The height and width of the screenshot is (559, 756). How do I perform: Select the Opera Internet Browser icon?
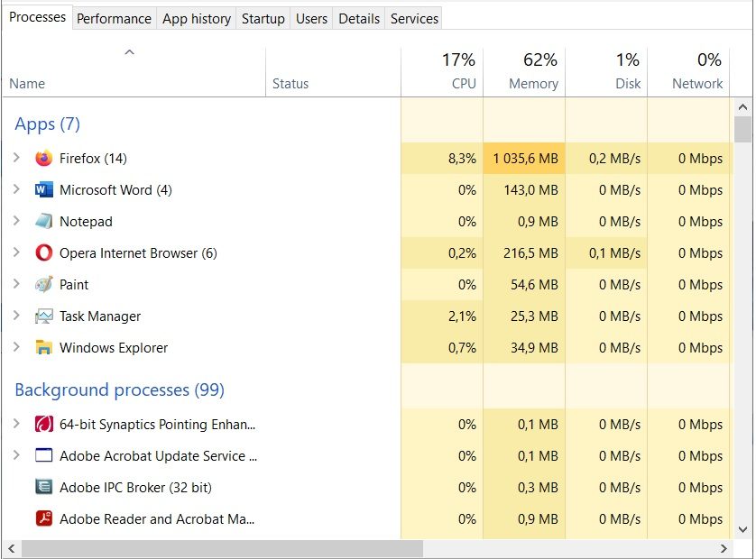[x=43, y=253]
